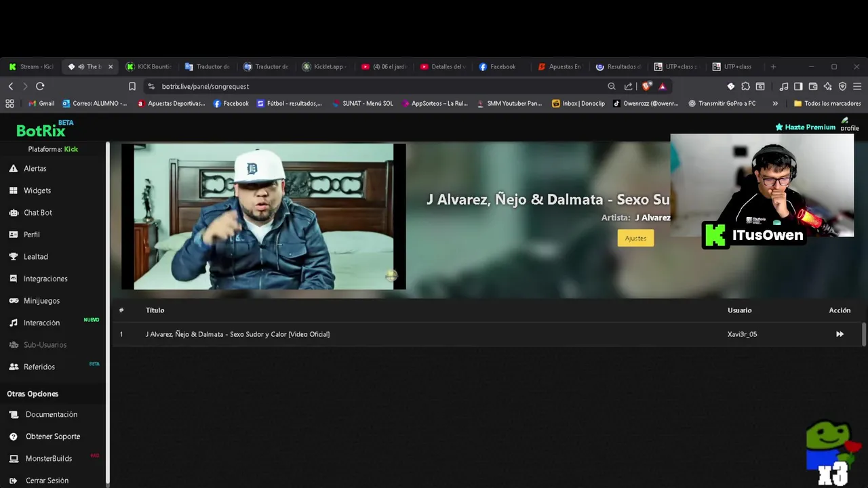
Task: Expand the hidden bookmarks chevron
Action: [x=775, y=104]
